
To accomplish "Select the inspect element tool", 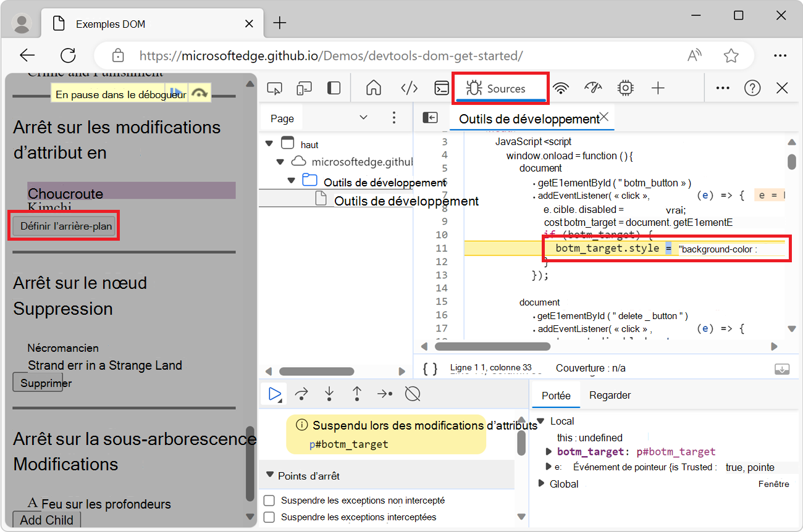I will click(x=274, y=88).
